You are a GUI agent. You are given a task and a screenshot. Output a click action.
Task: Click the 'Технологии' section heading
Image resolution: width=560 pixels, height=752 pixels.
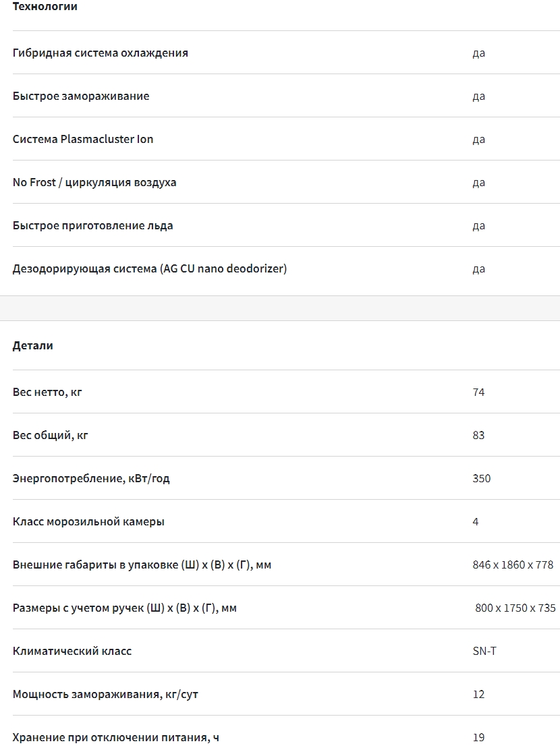(45, 7)
